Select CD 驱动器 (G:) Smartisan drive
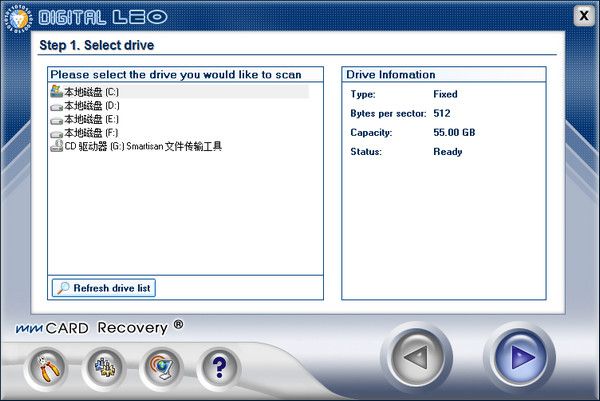600x401 pixels. point(136,146)
